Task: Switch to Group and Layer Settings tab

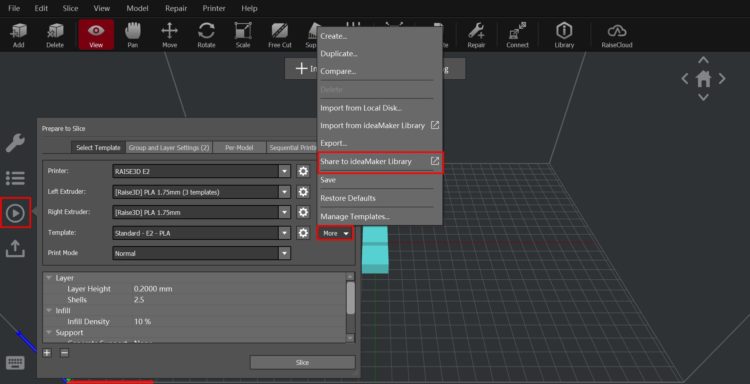Action: pyautogui.click(x=169, y=148)
